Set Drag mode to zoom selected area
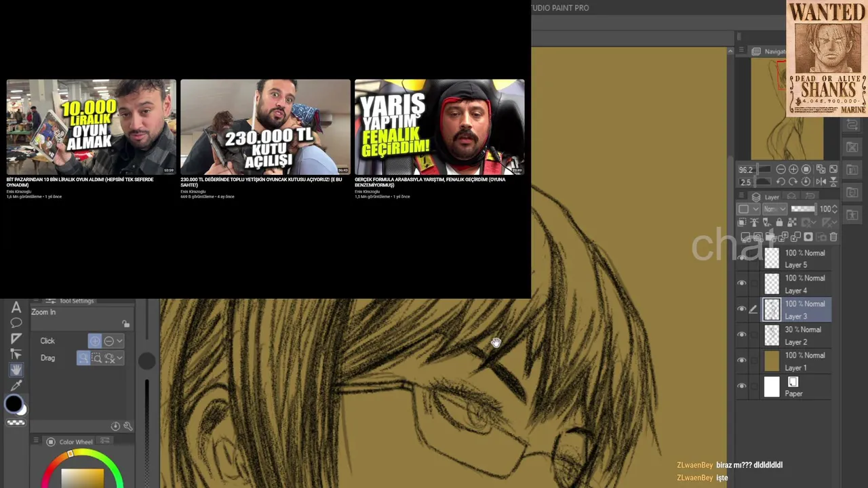 [96, 358]
